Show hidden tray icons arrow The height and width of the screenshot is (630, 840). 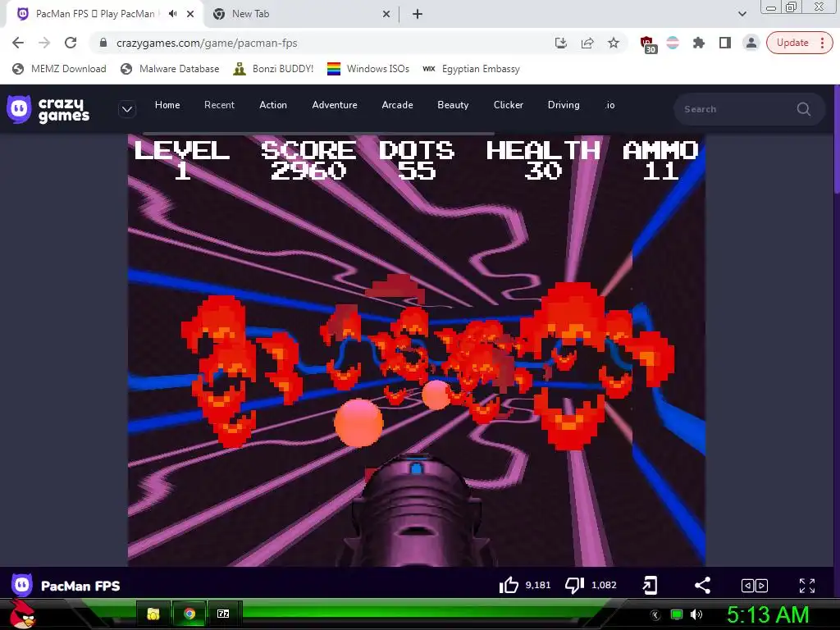point(655,614)
